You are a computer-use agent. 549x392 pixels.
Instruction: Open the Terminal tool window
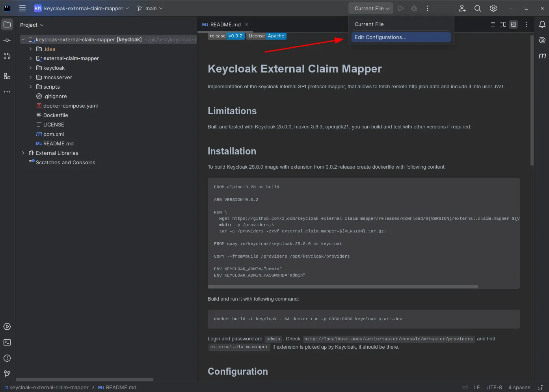point(7,342)
